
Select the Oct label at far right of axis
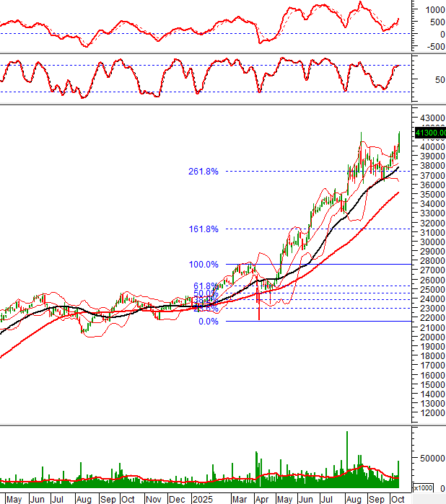tap(398, 498)
